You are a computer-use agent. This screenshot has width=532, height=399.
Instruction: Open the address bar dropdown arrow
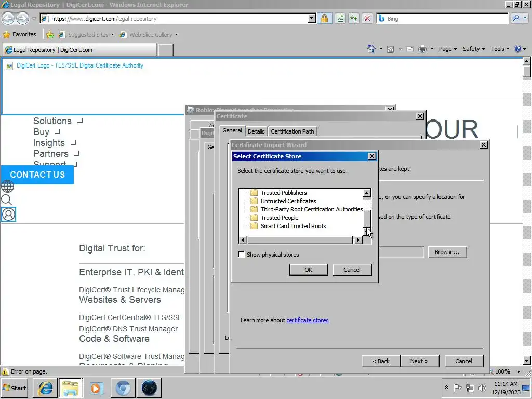click(312, 19)
